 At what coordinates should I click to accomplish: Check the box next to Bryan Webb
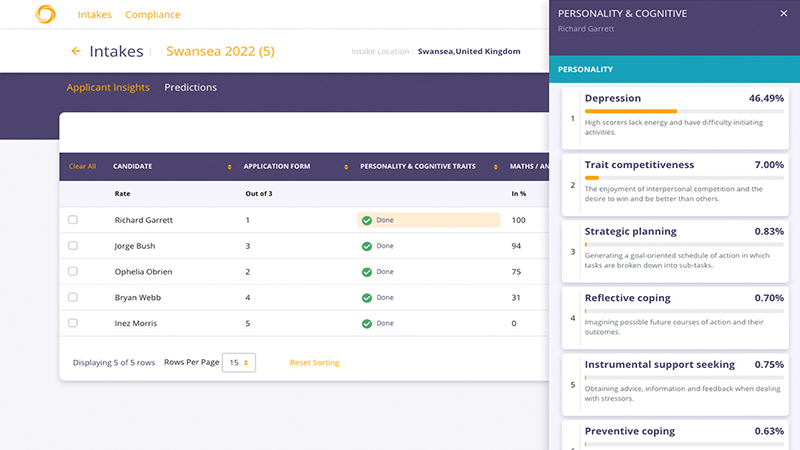73,297
